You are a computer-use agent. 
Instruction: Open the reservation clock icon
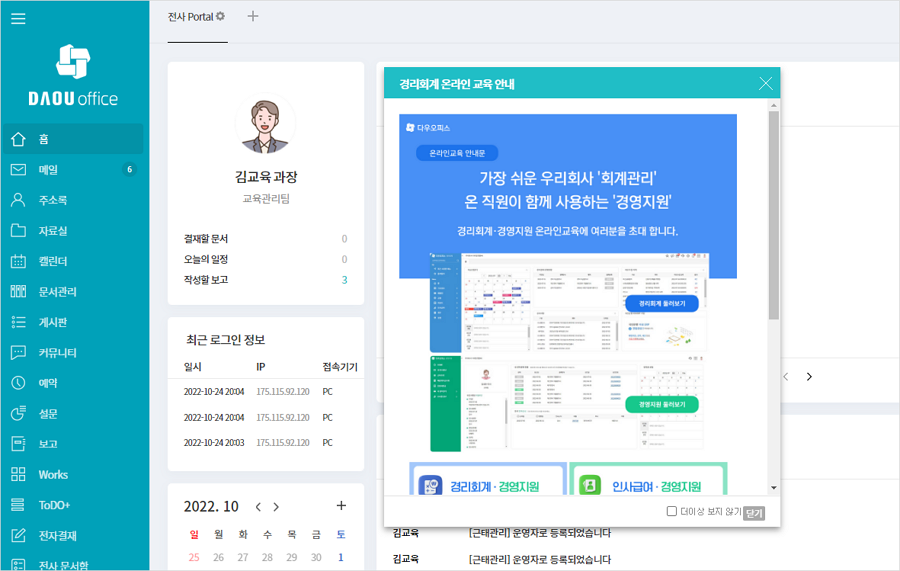(x=18, y=383)
